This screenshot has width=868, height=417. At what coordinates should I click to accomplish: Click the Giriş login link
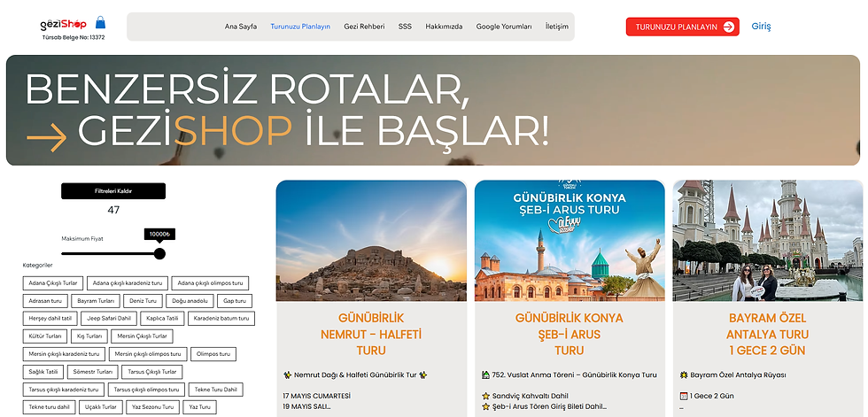[761, 26]
